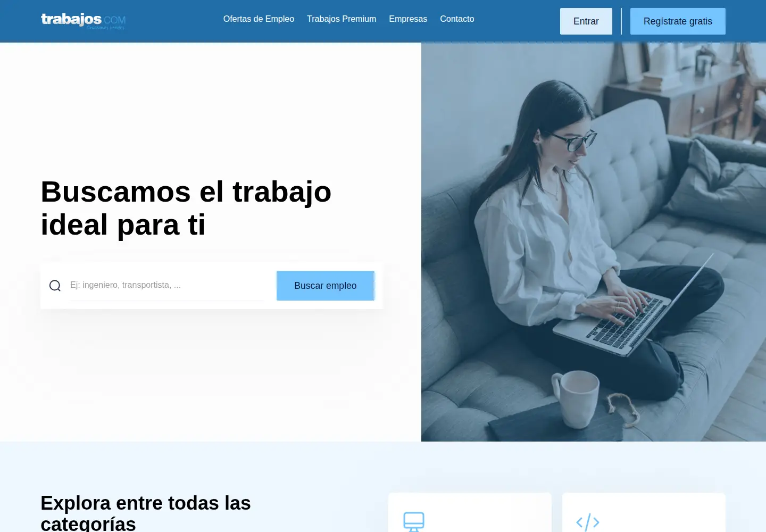Click Regístrate gratis button

pos(678,21)
